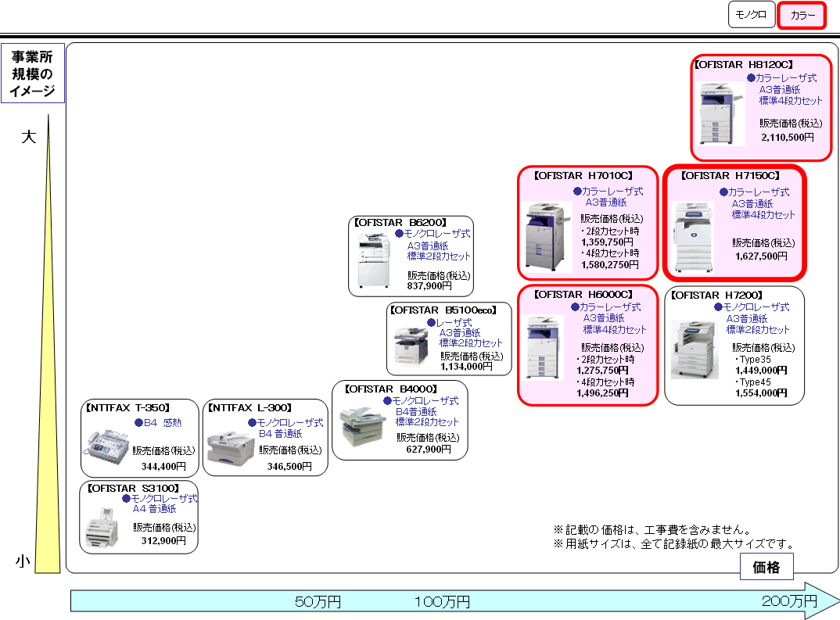Click the note about 工事費

click(653, 529)
